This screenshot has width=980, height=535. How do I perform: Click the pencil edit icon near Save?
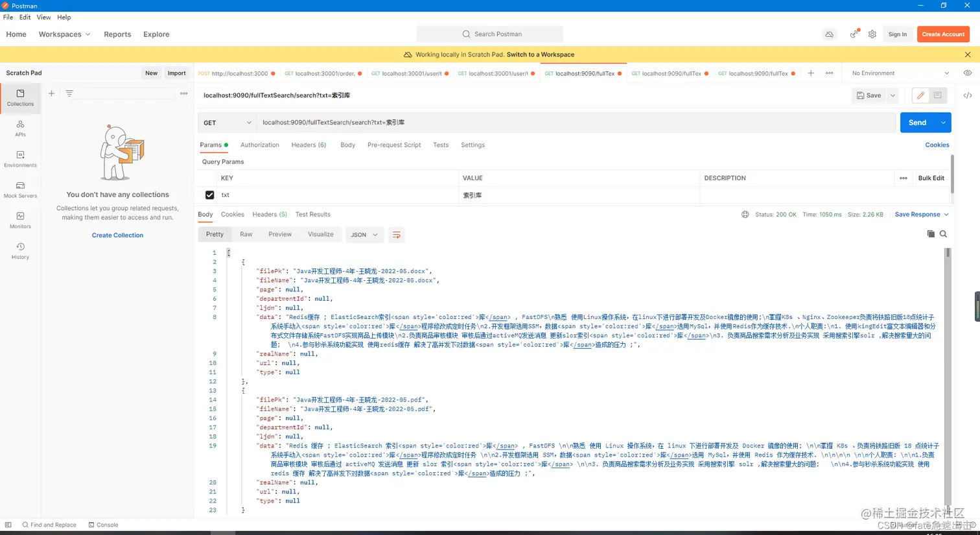pos(920,95)
